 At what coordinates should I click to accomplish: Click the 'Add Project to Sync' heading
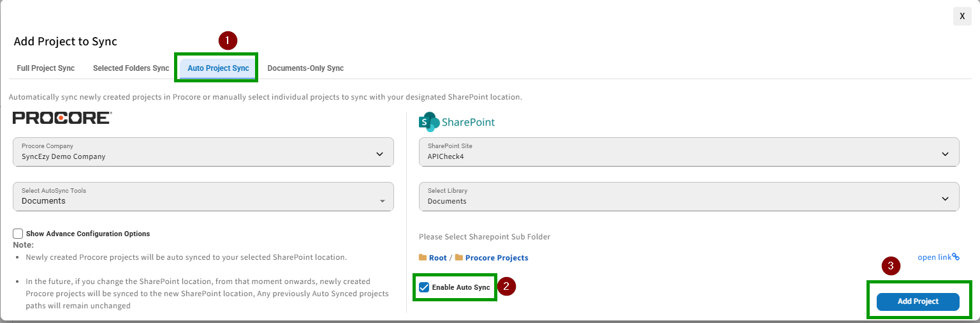[66, 41]
